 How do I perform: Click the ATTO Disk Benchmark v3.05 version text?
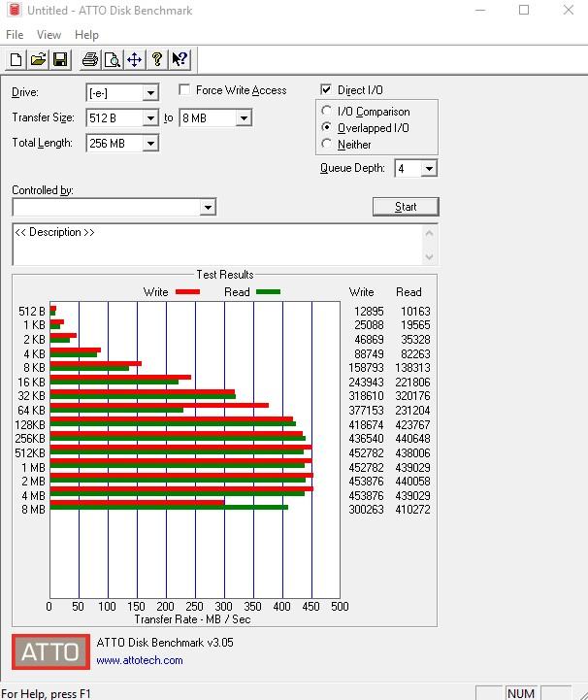point(165,643)
